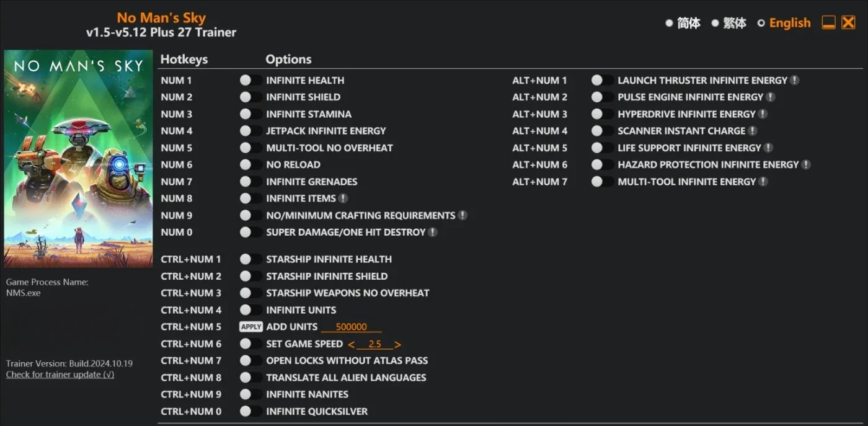The image size is (868, 426).
Task: Click the orange No Man's Sky title
Action: pyautogui.click(x=161, y=17)
